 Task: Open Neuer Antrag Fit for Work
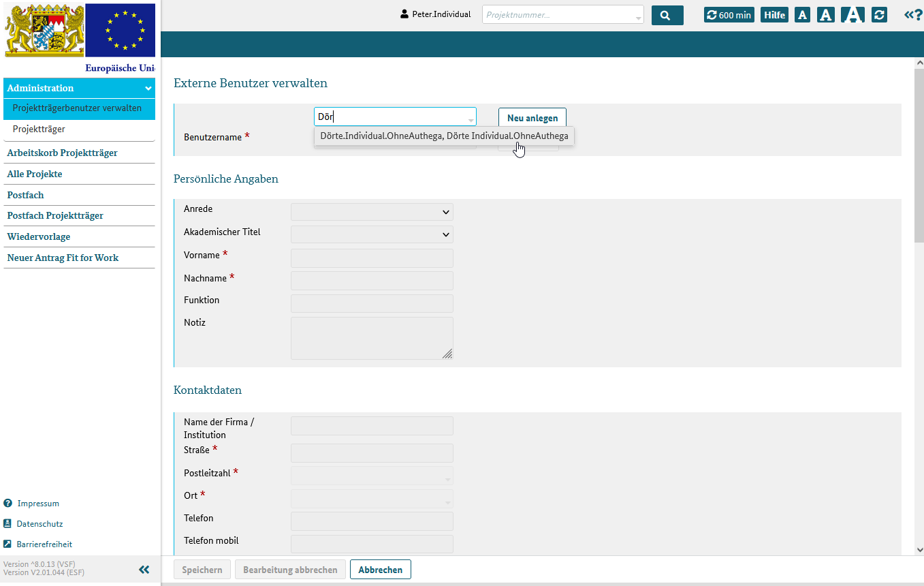click(x=79, y=258)
